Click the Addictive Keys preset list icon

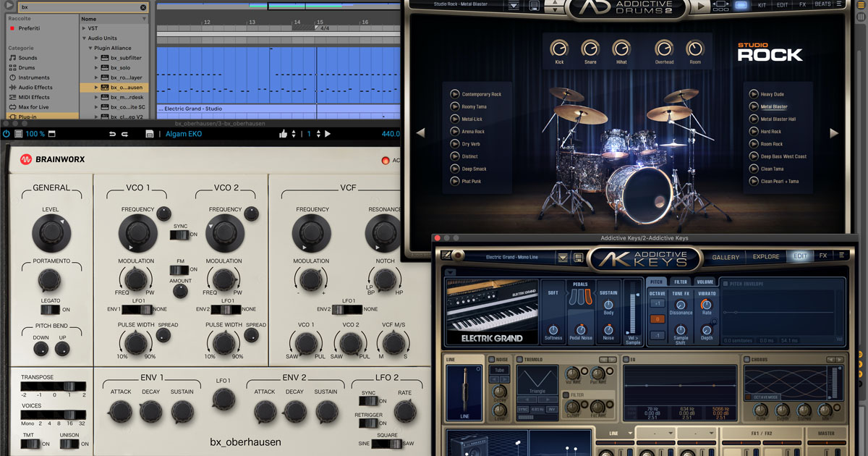(x=563, y=256)
